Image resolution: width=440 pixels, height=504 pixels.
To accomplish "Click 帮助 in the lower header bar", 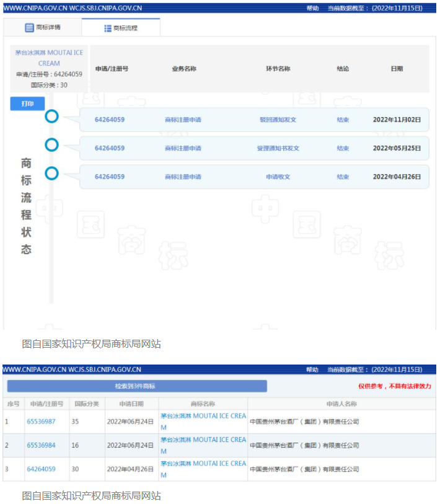I will tap(312, 369).
